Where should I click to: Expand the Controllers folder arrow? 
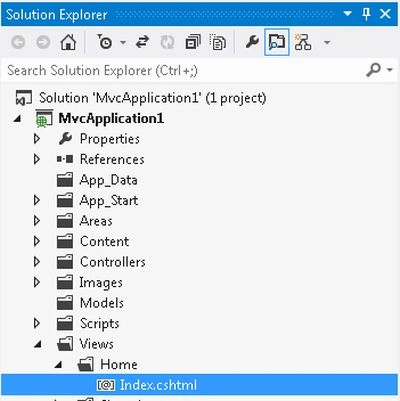37,262
